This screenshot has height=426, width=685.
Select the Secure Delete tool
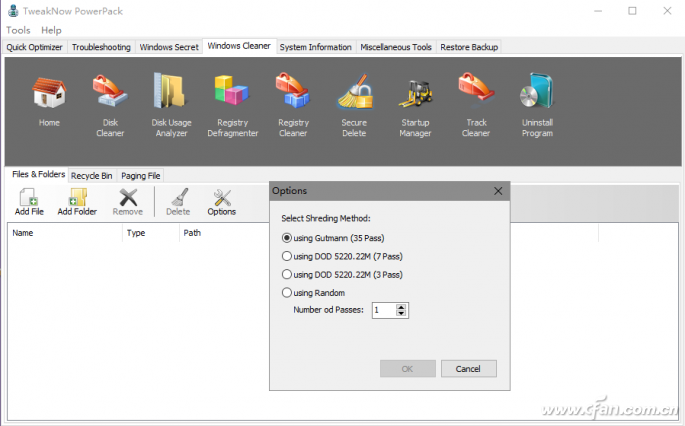(x=354, y=106)
